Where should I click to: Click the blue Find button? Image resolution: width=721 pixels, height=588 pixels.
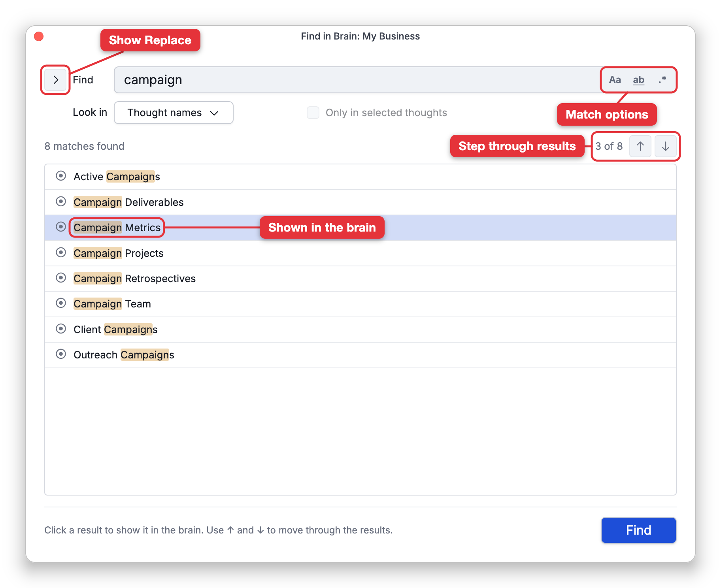coord(638,530)
